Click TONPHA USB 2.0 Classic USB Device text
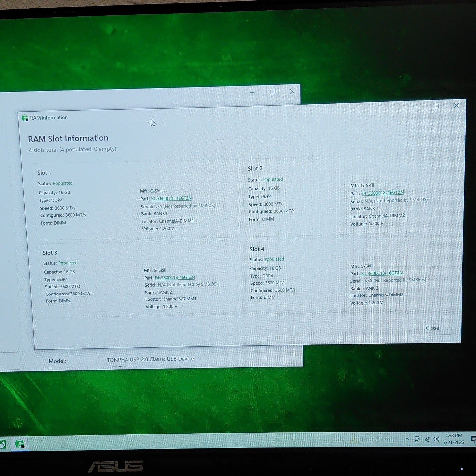Image resolution: width=476 pixels, height=476 pixels. (x=150, y=359)
